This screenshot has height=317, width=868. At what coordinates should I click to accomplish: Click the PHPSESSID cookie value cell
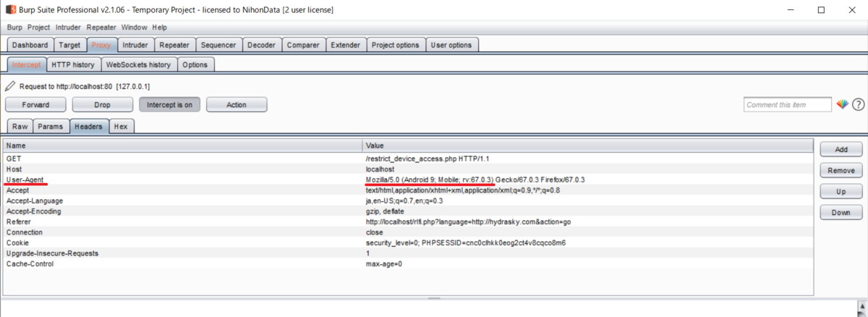point(466,243)
